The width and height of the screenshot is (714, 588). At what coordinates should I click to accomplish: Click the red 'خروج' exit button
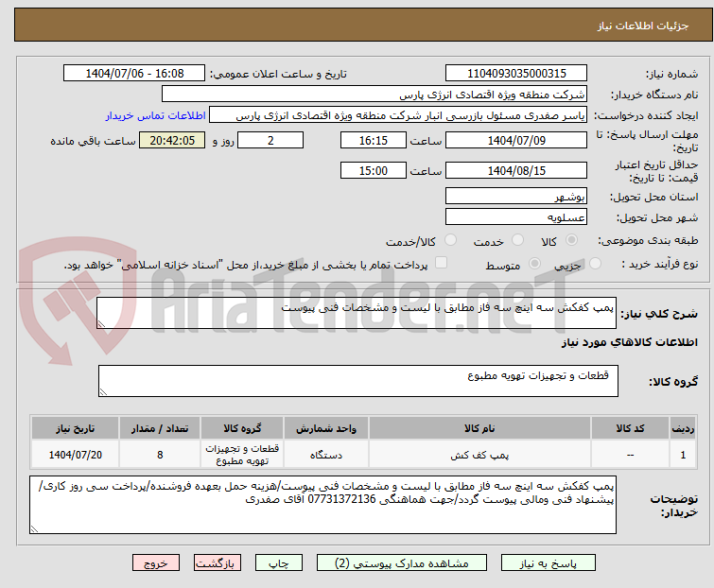click(x=155, y=562)
